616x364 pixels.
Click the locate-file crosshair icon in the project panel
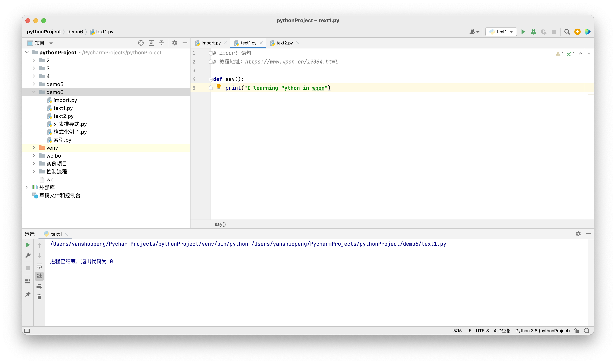coord(141,43)
